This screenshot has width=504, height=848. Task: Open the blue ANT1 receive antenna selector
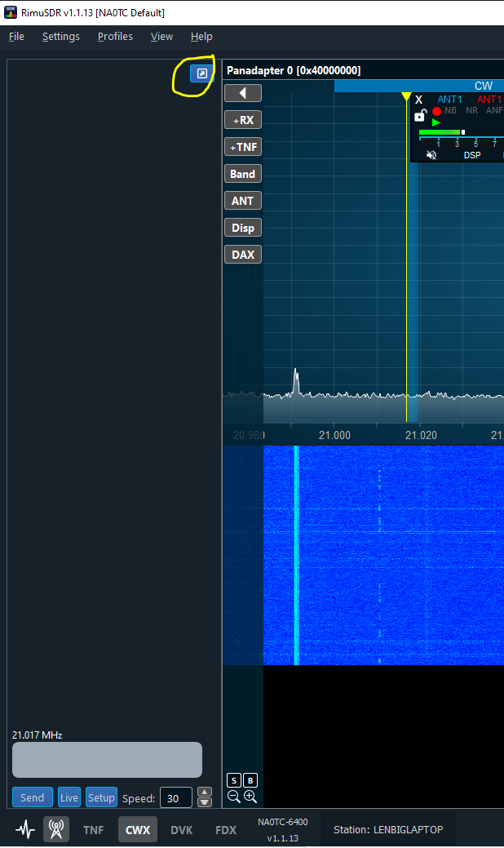pyautogui.click(x=449, y=100)
